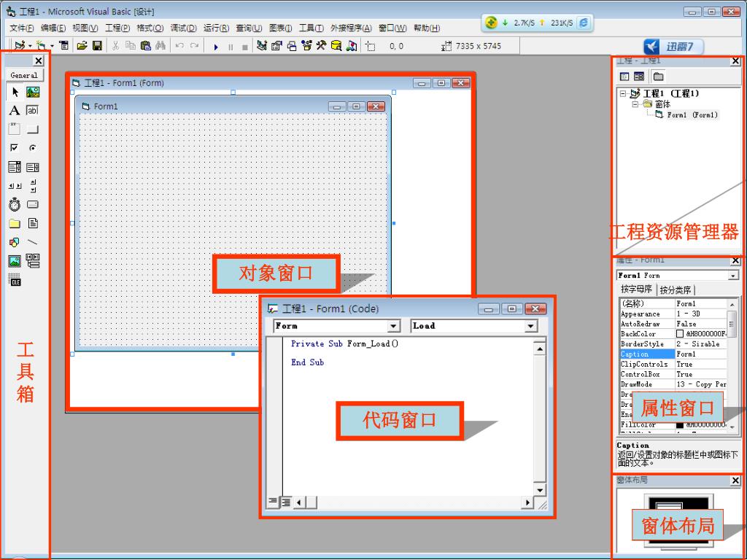The width and height of the screenshot is (747, 560).
Task: Open Form Layout Window from toolbar
Action: 292,46
